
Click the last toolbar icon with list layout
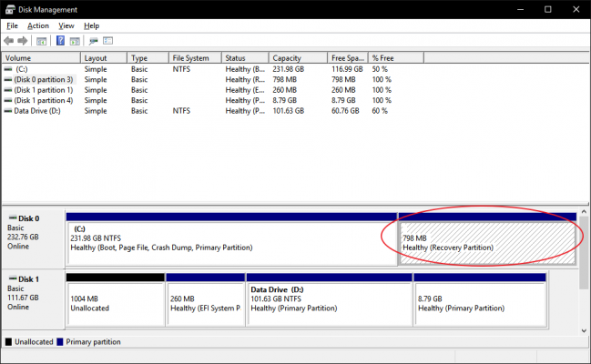coord(107,41)
